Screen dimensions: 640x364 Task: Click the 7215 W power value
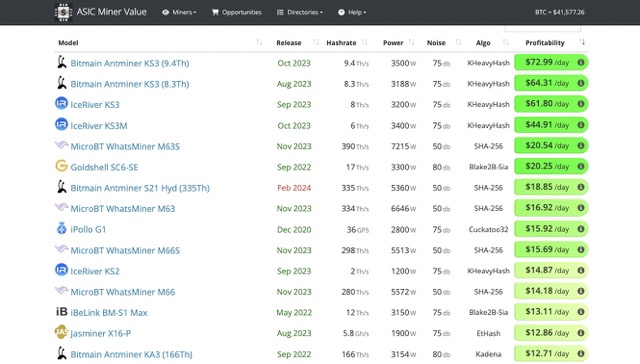click(403, 146)
